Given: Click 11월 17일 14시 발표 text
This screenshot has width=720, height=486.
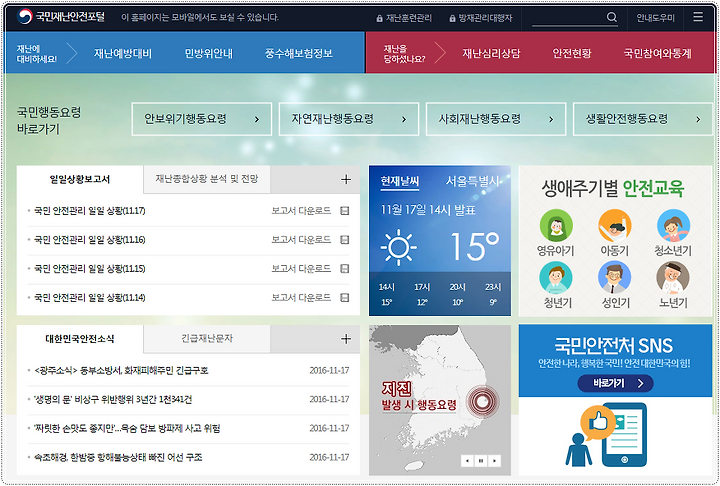Looking at the screenshot, I should pos(428,210).
